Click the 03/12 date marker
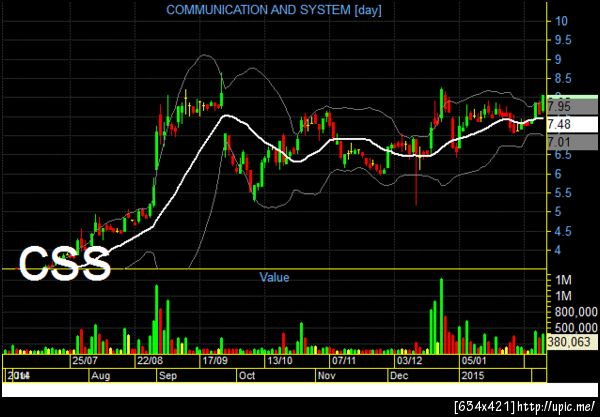 tap(409, 360)
